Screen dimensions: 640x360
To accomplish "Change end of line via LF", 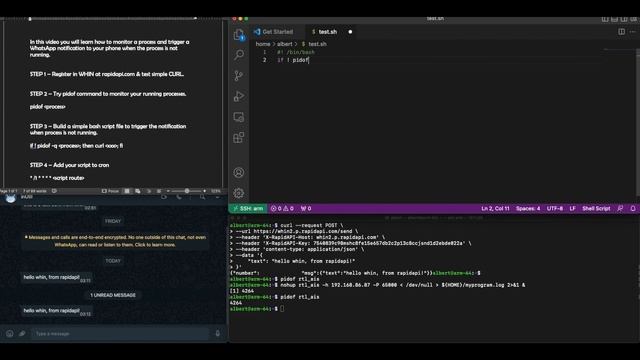I will click(572, 209).
